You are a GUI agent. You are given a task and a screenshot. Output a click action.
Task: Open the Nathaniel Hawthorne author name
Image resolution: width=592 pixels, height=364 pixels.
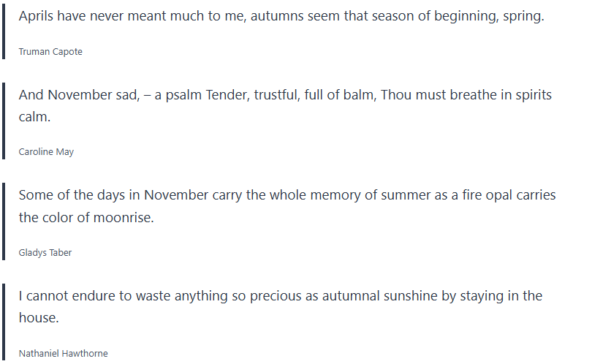63,354
